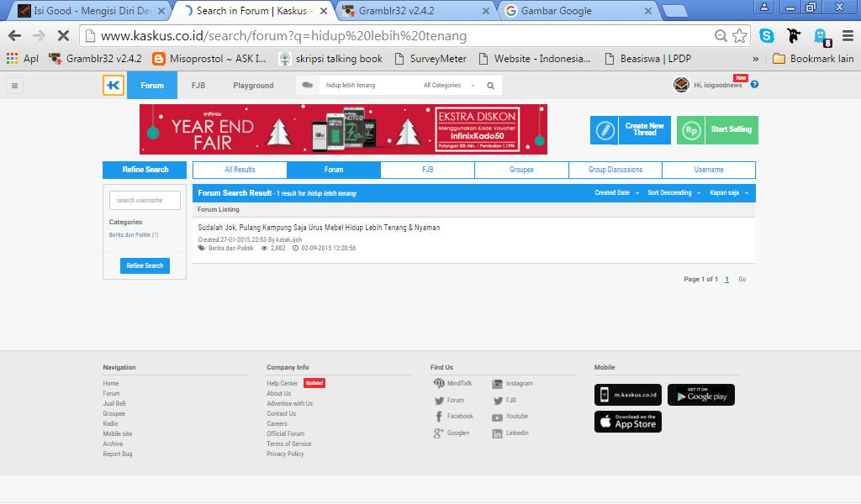Click the Go button beside pagination

coord(742,279)
